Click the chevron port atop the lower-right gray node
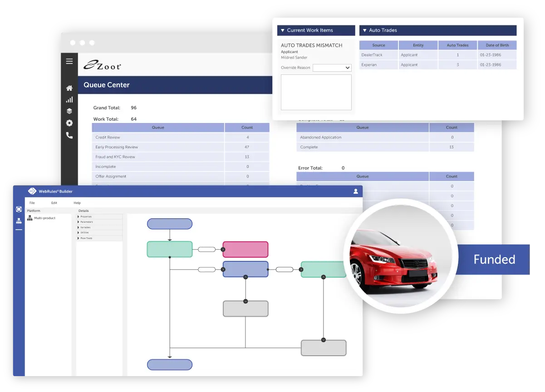 pyautogui.click(x=324, y=340)
